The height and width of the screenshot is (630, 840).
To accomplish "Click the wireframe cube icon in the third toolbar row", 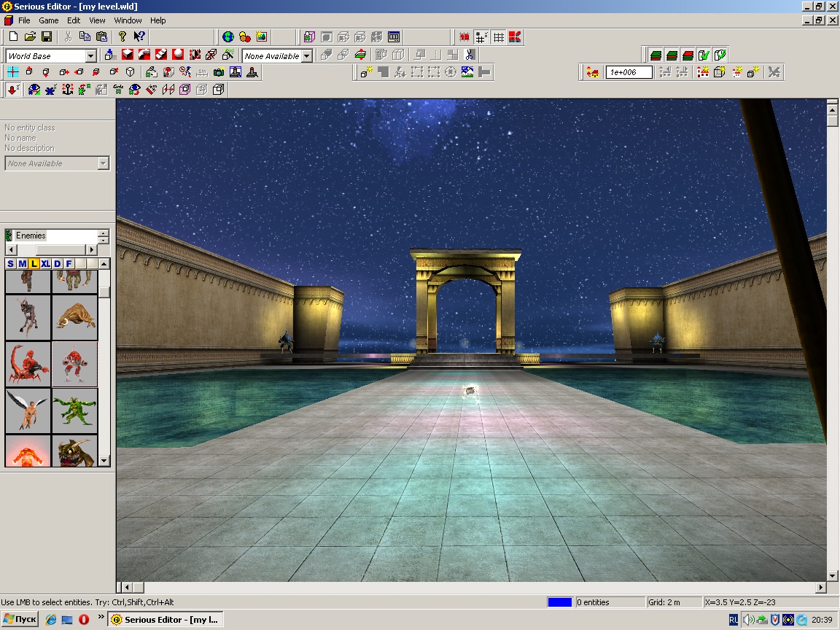I will [x=131, y=71].
